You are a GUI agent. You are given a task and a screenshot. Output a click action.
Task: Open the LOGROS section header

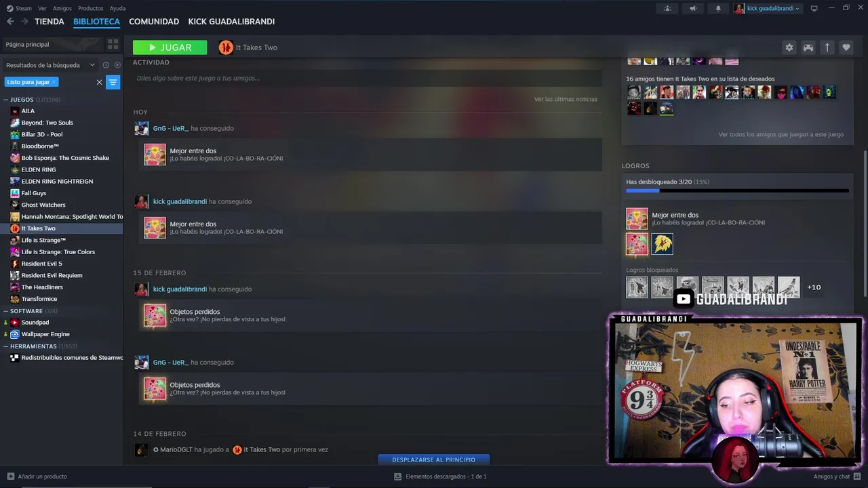[635, 165]
